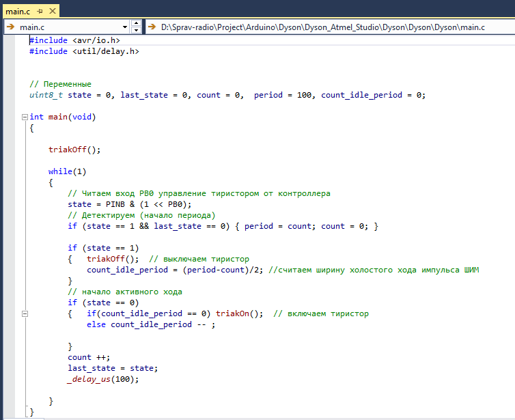Click 'period = 100' in variable declaration
515x420 pixels.
coord(283,95)
